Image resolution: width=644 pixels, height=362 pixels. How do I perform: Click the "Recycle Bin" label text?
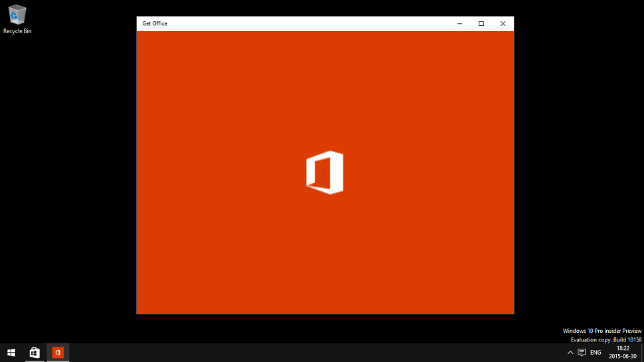pos(17,31)
